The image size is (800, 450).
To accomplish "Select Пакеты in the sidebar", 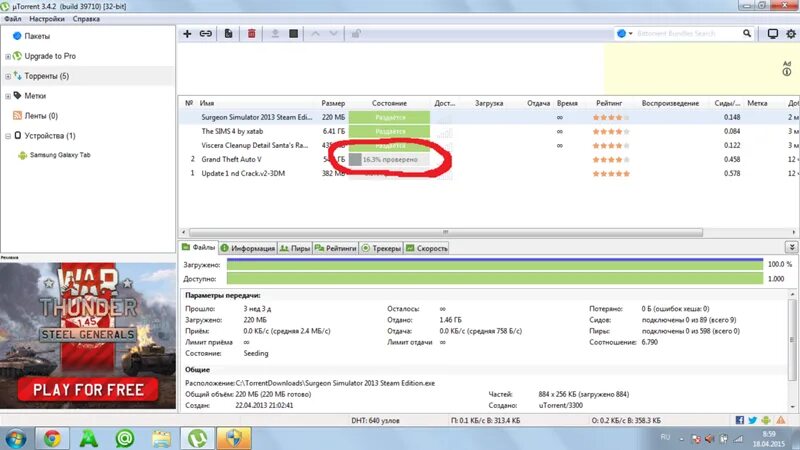I will tap(37, 36).
